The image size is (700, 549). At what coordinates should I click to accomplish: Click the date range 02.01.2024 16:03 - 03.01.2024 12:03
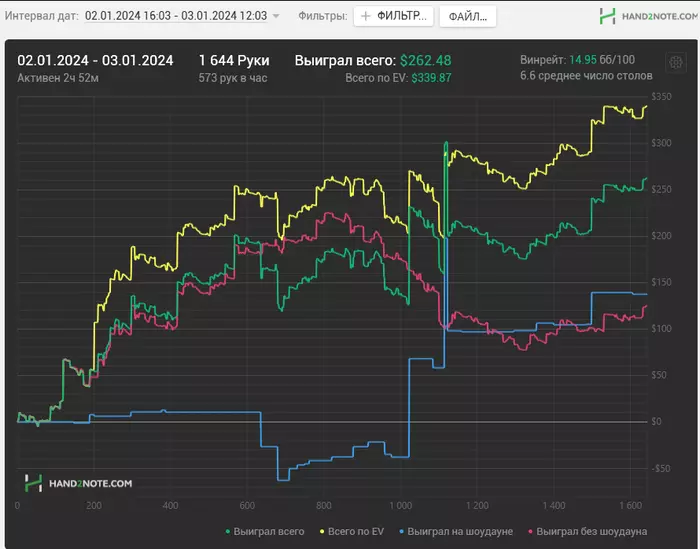click(x=176, y=16)
